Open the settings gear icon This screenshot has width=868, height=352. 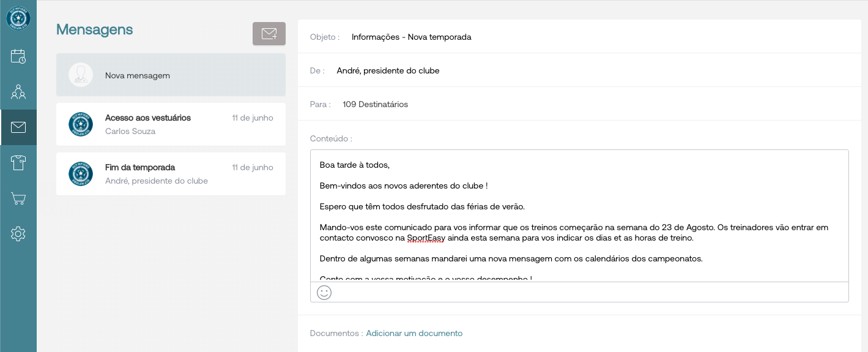point(18,234)
